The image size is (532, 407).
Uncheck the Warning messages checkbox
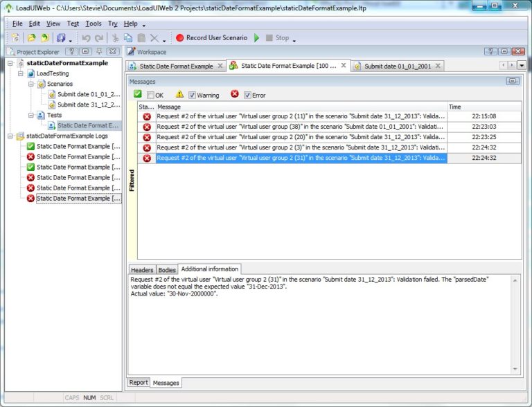click(x=193, y=96)
